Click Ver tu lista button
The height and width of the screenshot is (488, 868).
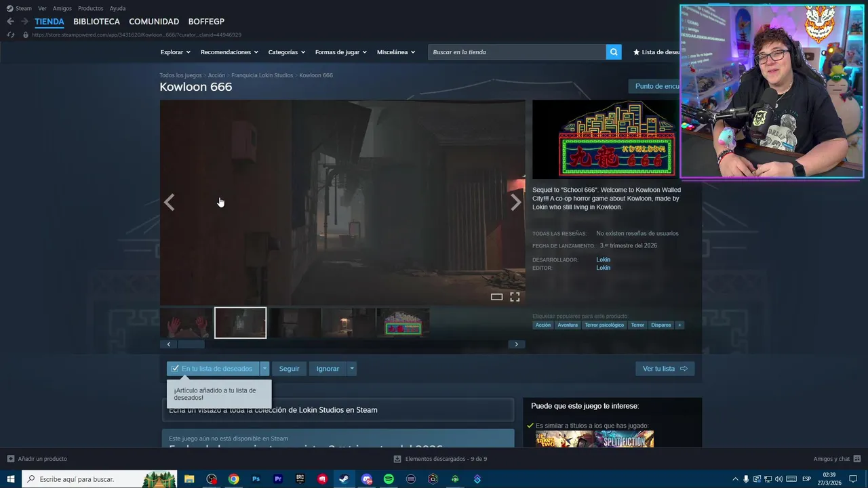(665, 369)
